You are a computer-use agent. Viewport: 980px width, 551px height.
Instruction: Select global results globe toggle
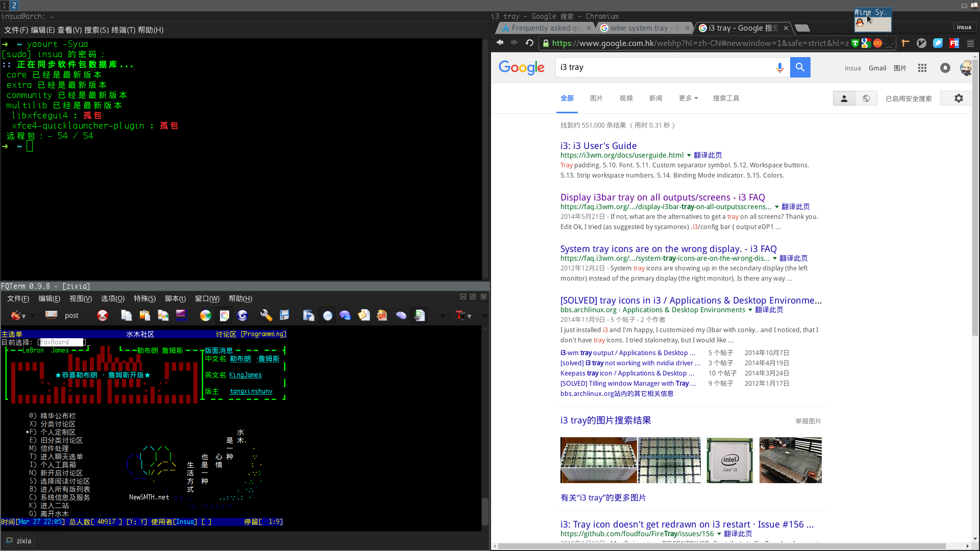(866, 98)
